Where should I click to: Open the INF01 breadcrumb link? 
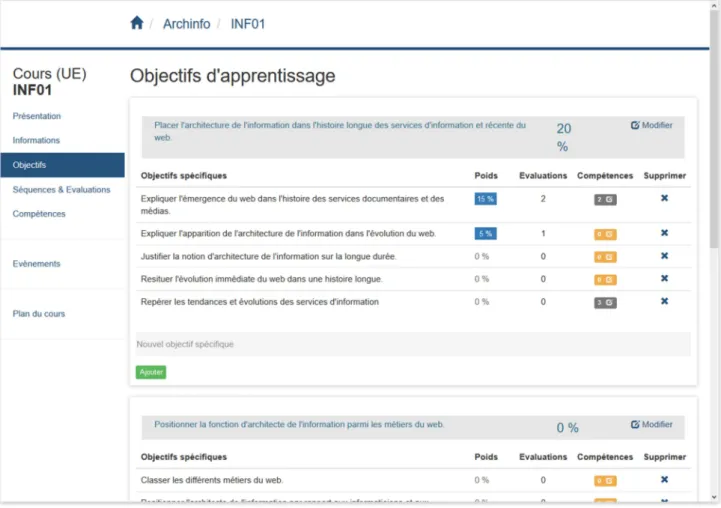pos(248,24)
